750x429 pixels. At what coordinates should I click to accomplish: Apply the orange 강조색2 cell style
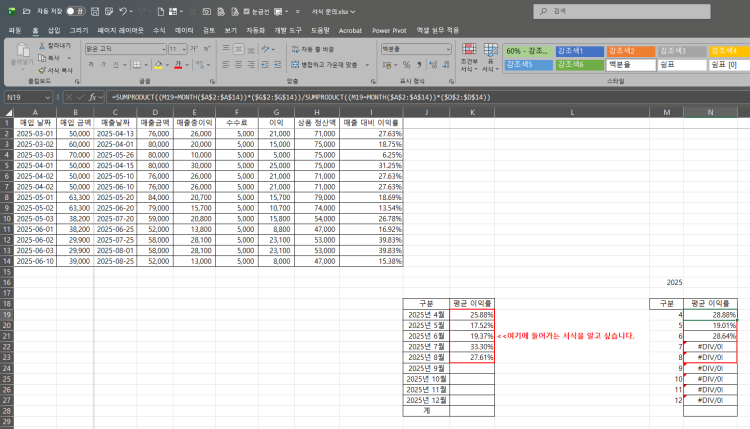point(629,50)
